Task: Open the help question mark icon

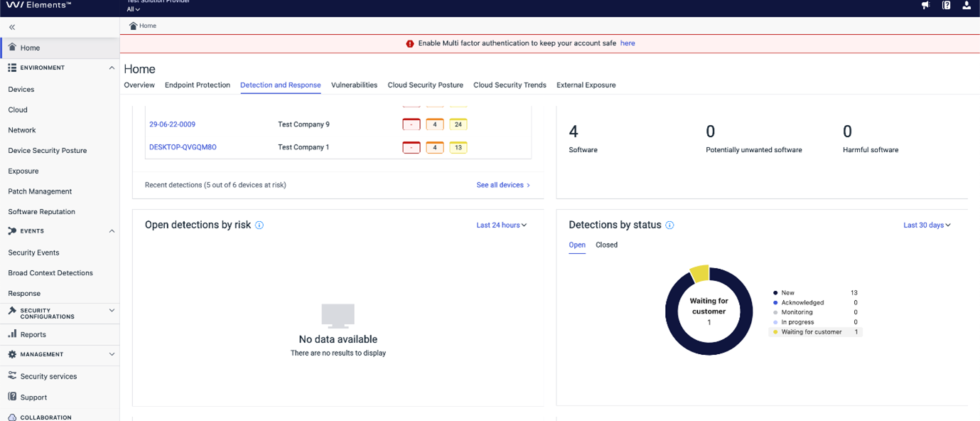Action: pyautogui.click(x=946, y=5)
